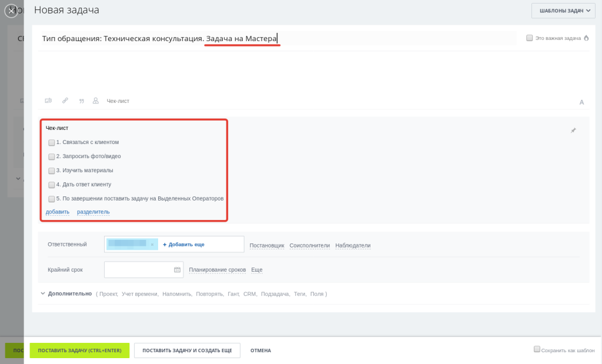Click the quote icon in editor toolbar
602x364 pixels.
point(81,101)
